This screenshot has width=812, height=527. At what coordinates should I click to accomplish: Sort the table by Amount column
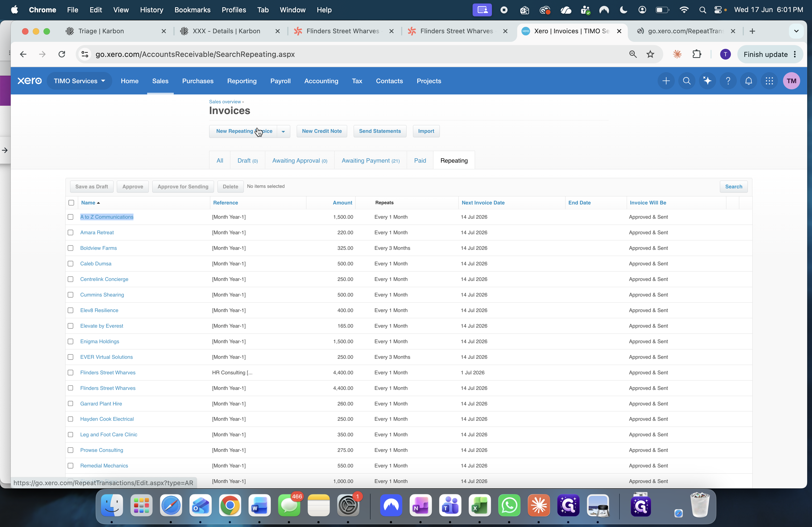(x=342, y=203)
